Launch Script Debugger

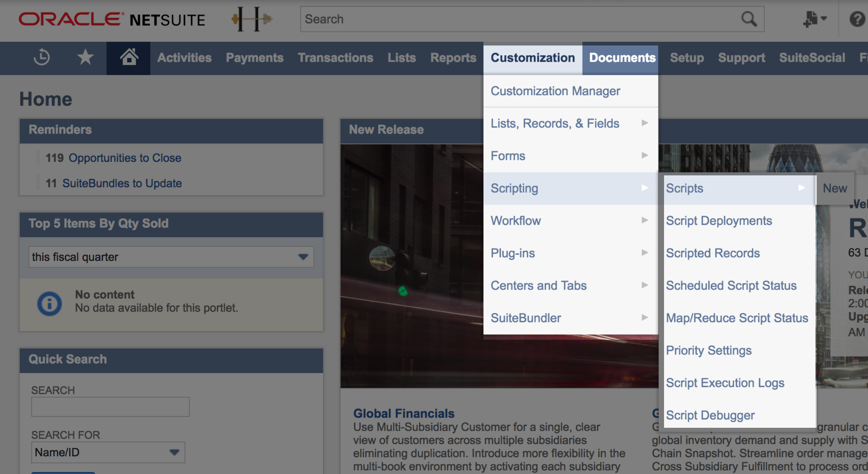740,415
